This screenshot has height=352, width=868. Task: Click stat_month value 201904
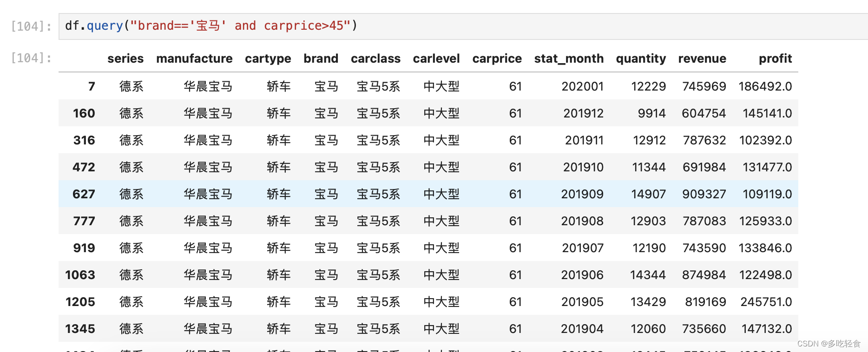[x=582, y=329]
